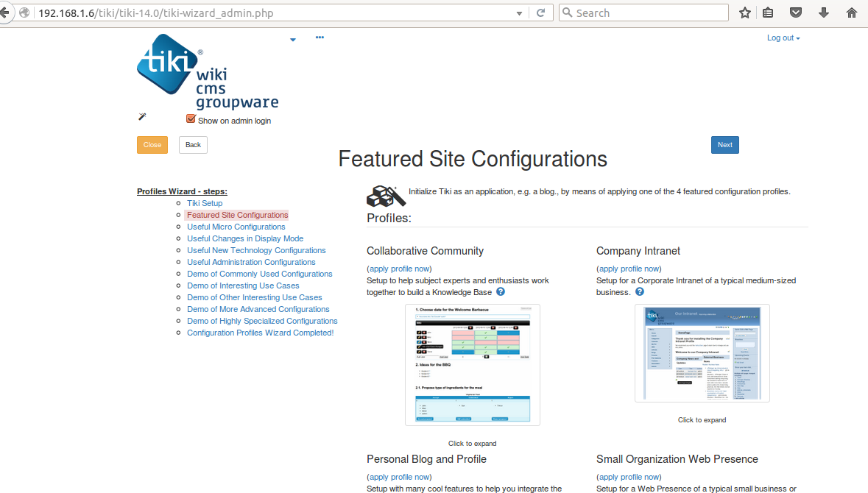The height and width of the screenshot is (493, 868).
Task: Open Useful Micro Configurations step
Action: (236, 227)
